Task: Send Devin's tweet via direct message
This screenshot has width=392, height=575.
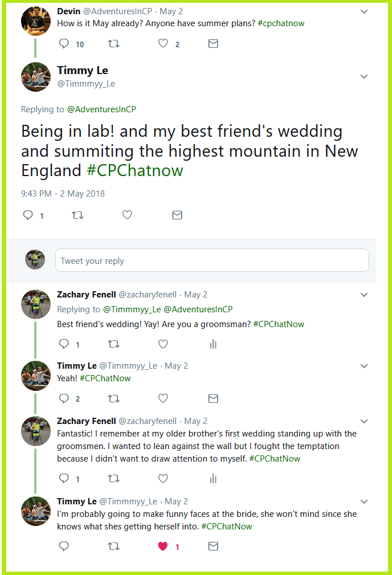Action: click(x=213, y=44)
